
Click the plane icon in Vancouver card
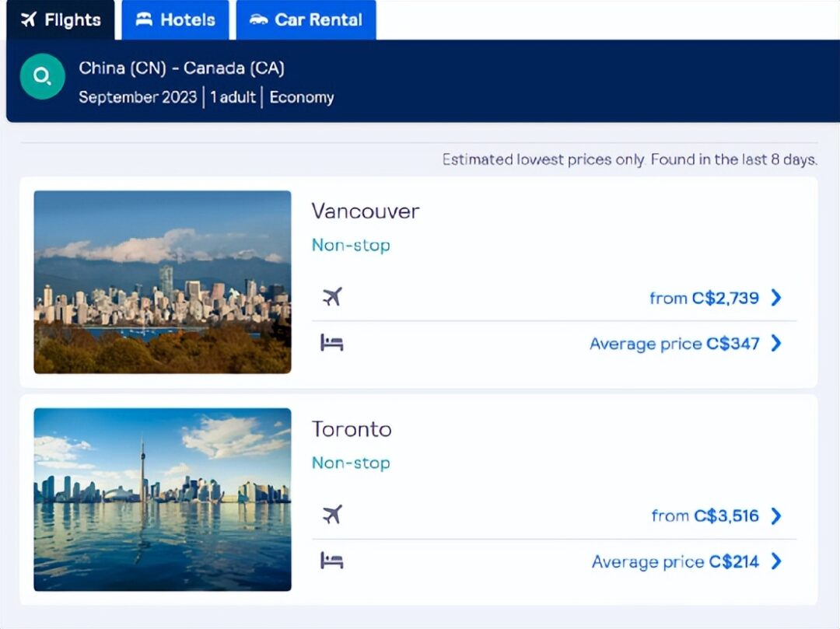[x=332, y=296]
